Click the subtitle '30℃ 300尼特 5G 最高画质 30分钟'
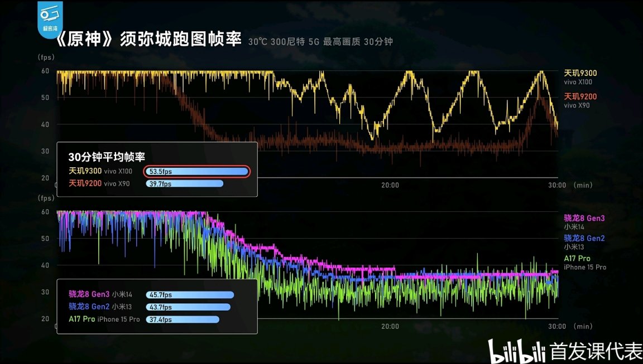 pyautogui.click(x=320, y=41)
